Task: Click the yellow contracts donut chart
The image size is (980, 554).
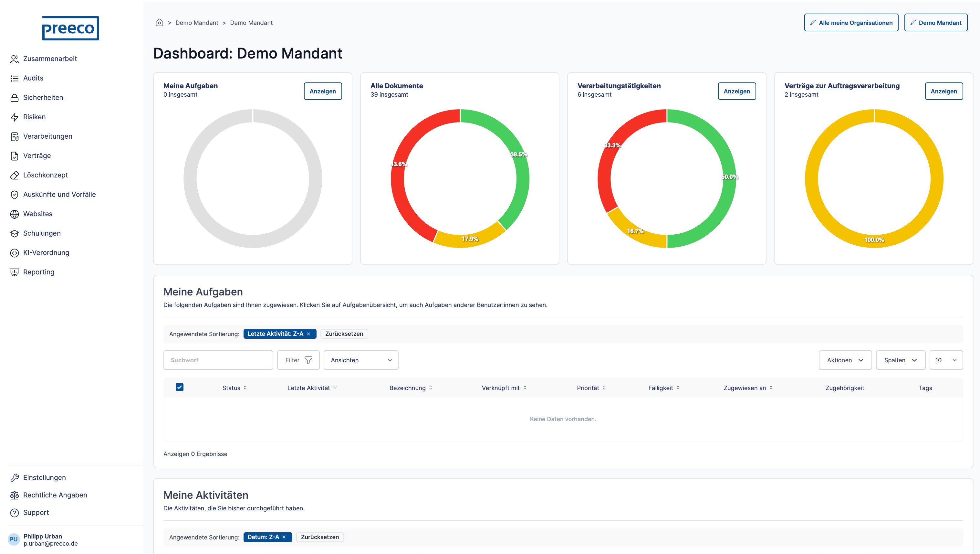Action: pos(874,240)
